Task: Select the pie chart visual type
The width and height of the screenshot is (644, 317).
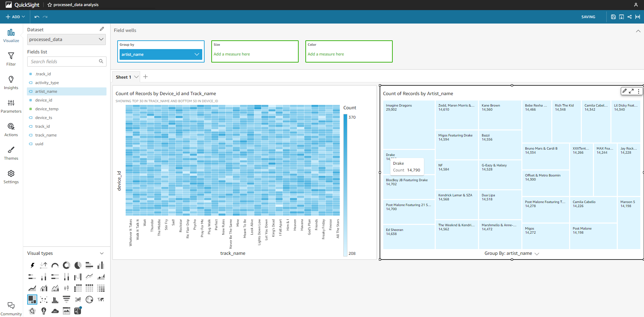Action: [x=78, y=265]
